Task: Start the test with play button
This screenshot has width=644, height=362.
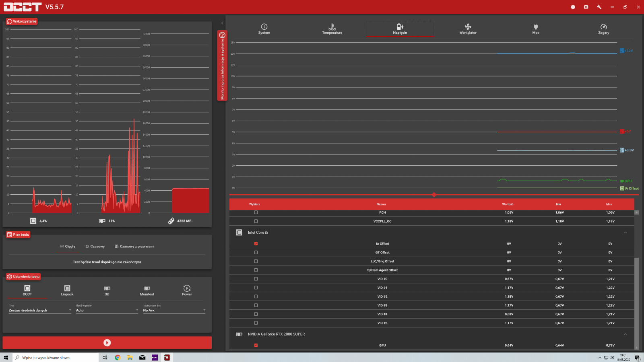Action: point(107,343)
